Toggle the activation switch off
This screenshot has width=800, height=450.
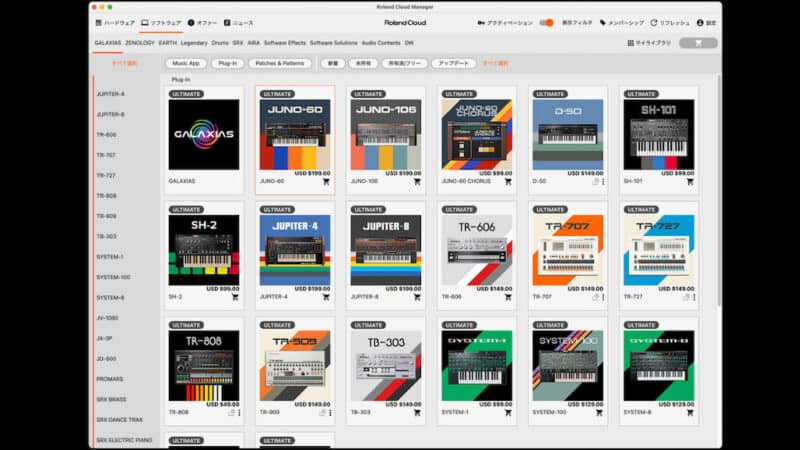(x=546, y=23)
